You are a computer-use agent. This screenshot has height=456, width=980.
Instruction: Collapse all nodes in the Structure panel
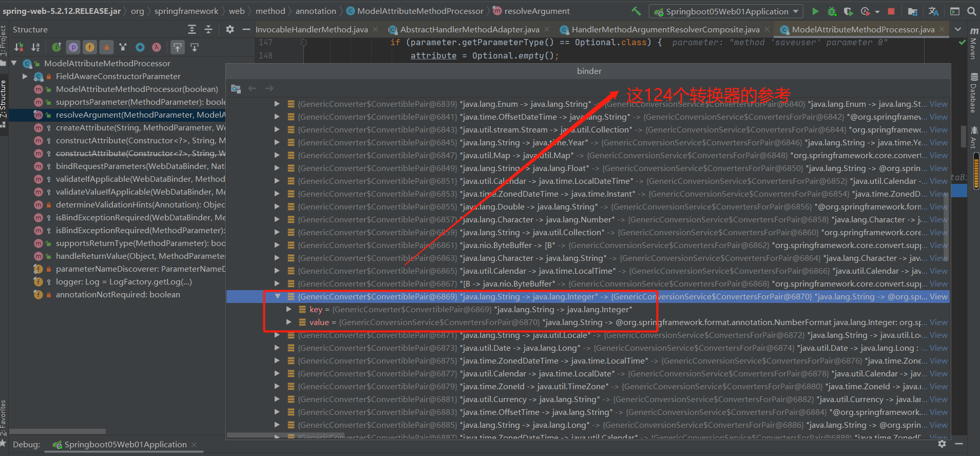pos(208,30)
